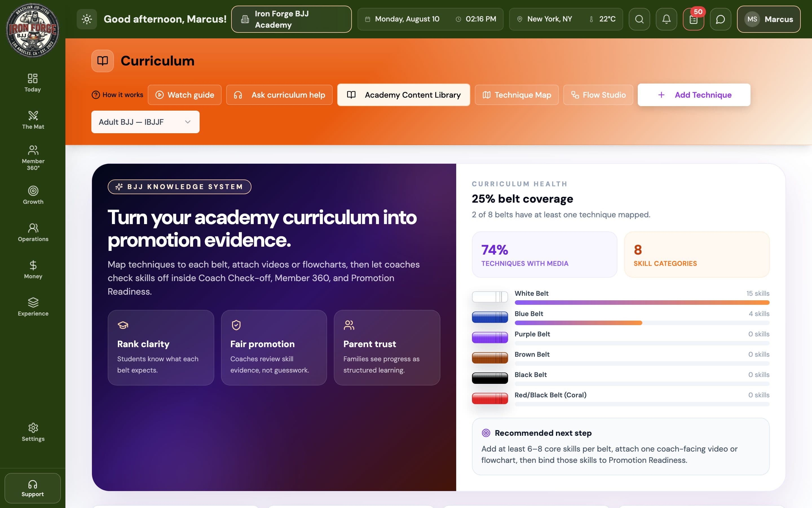Open the Operations sidebar section
The height and width of the screenshot is (508, 812).
point(32,233)
